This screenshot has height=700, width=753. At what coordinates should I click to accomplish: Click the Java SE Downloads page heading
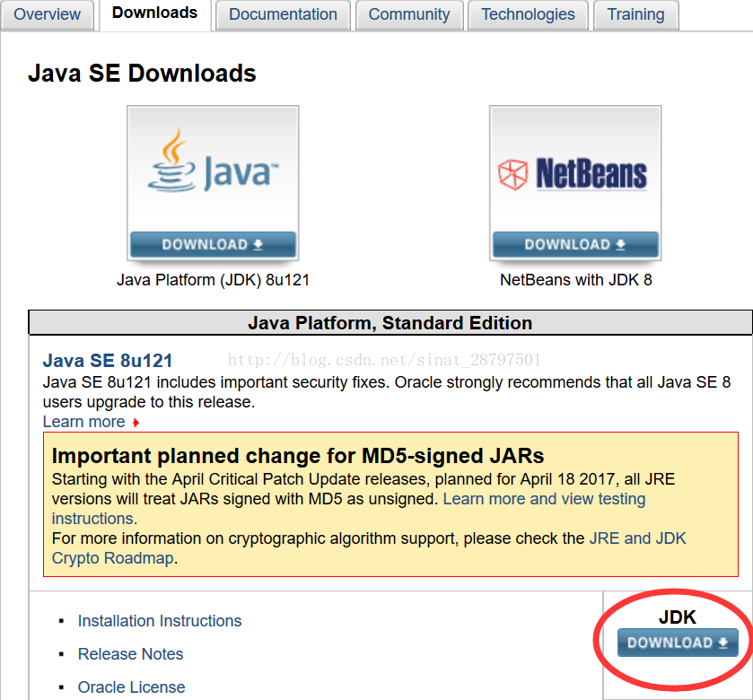tap(142, 74)
